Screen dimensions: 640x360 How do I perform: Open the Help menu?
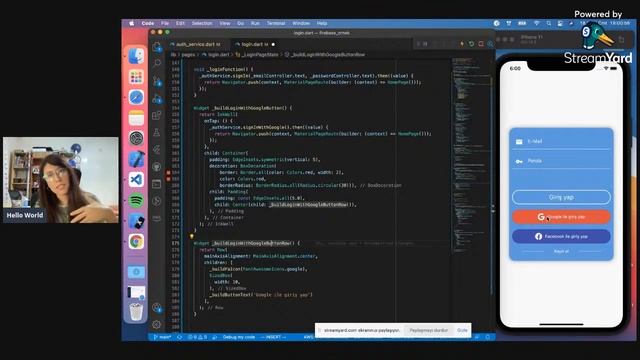[x=322, y=23]
